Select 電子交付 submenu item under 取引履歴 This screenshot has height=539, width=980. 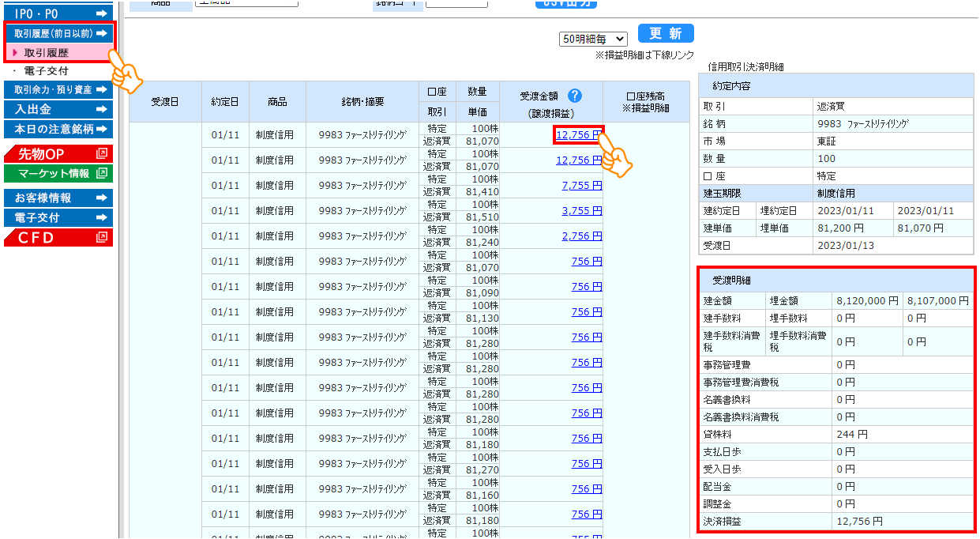click(47, 71)
